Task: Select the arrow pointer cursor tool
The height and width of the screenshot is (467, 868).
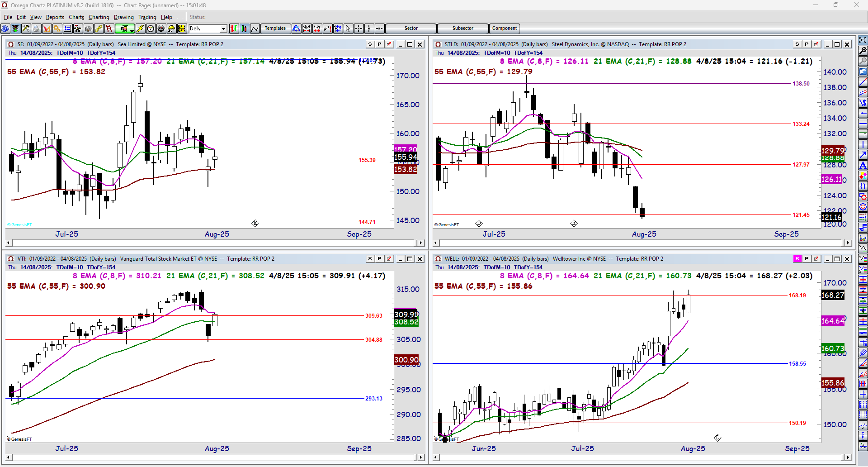Action: click(348, 29)
